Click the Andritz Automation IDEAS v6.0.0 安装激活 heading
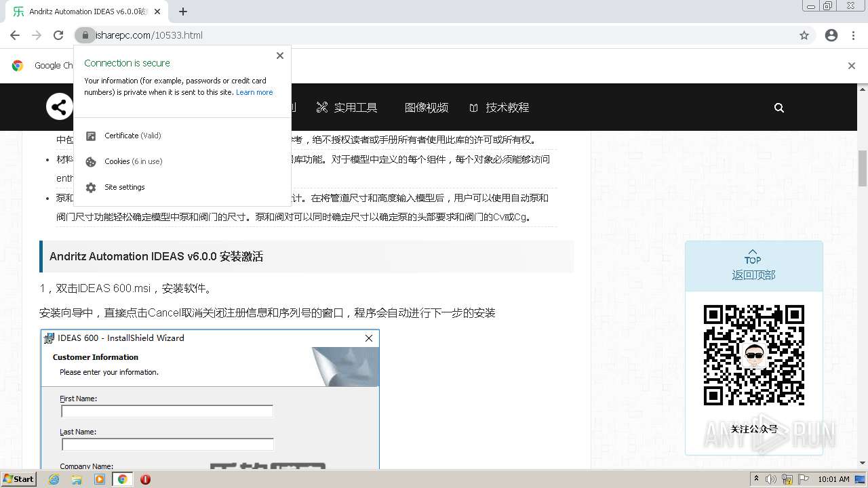Screen dimensions: 868x488 (156, 257)
